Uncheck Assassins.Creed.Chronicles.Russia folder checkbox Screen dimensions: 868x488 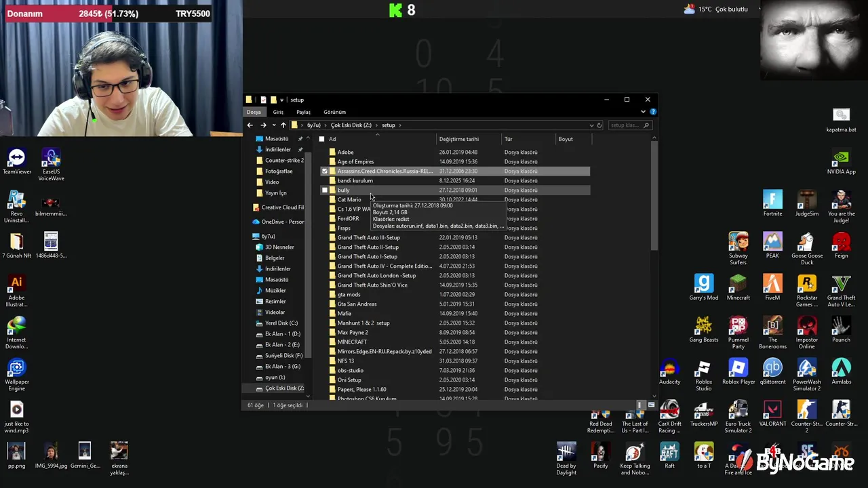[324, 171]
